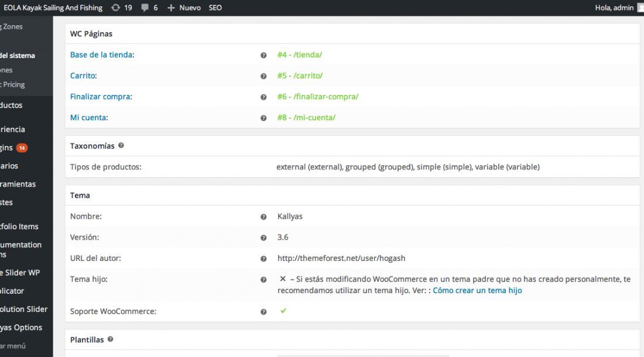Click help icon for Mi cuenta row

[x=263, y=118]
